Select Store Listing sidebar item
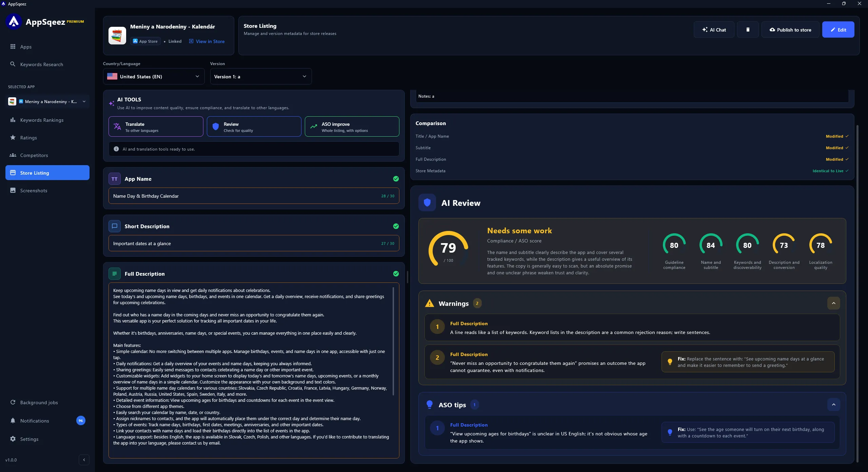868x472 pixels. point(47,173)
